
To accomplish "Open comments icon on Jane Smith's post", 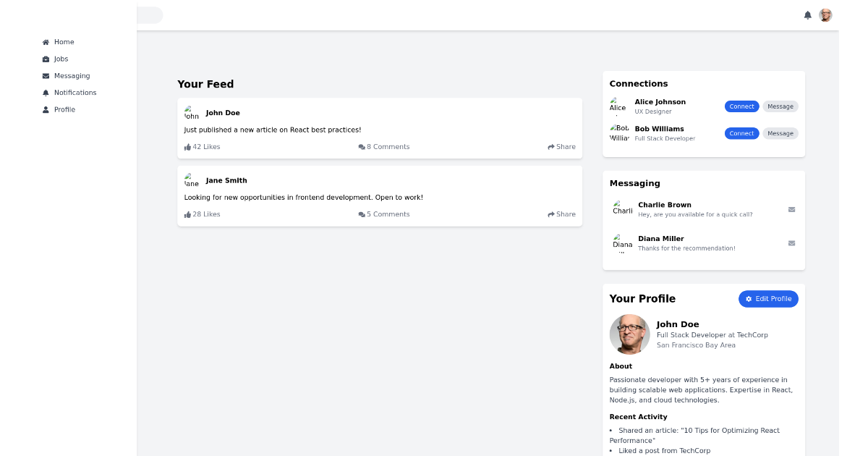I will [x=362, y=214].
